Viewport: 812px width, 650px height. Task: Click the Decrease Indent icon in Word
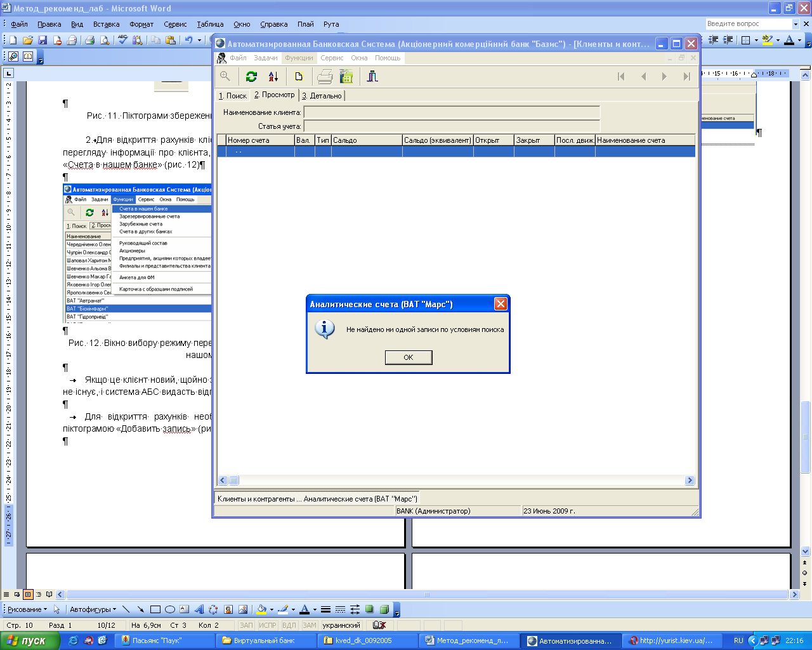click(x=714, y=40)
